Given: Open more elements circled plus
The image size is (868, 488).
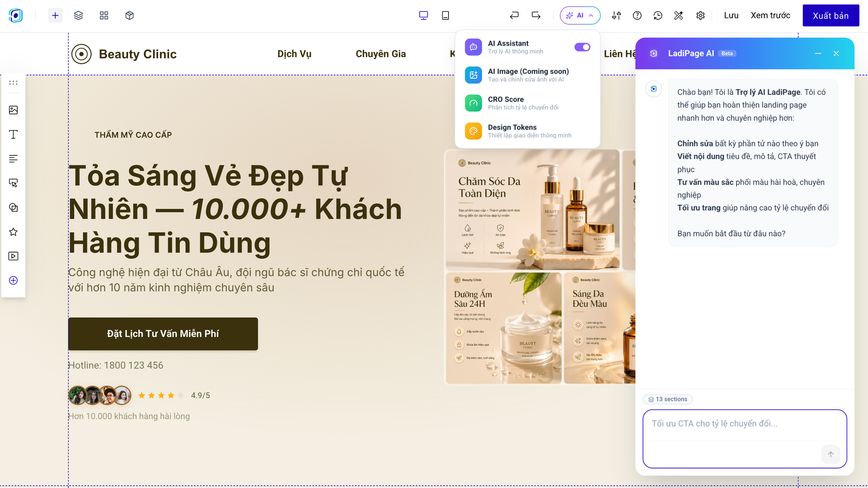Looking at the screenshot, I should 14,281.
